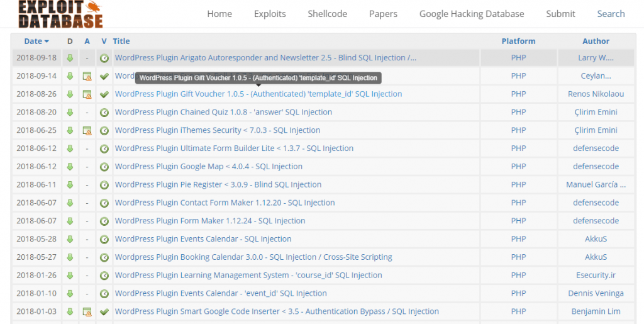The width and height of the screenshot is (644, 324).
Task: Click verified checkmark on Gift Voucher row
Action: pos(104,94)
